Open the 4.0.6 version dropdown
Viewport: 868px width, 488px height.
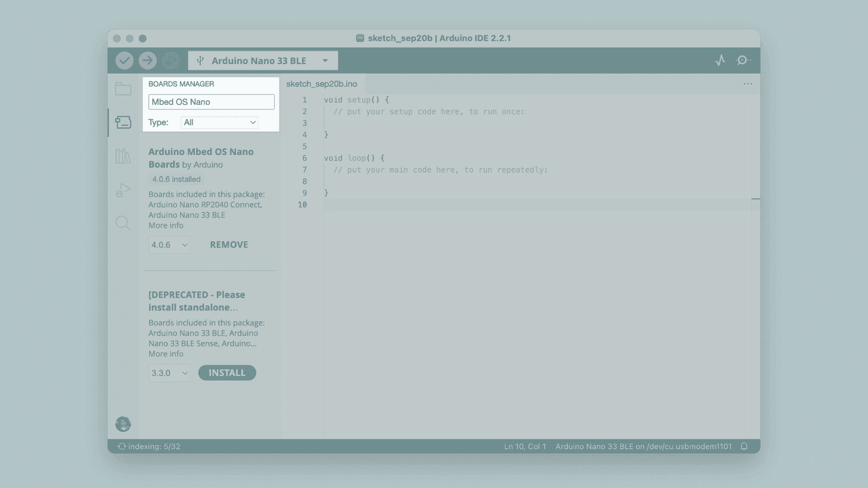(x=169, y=244)
